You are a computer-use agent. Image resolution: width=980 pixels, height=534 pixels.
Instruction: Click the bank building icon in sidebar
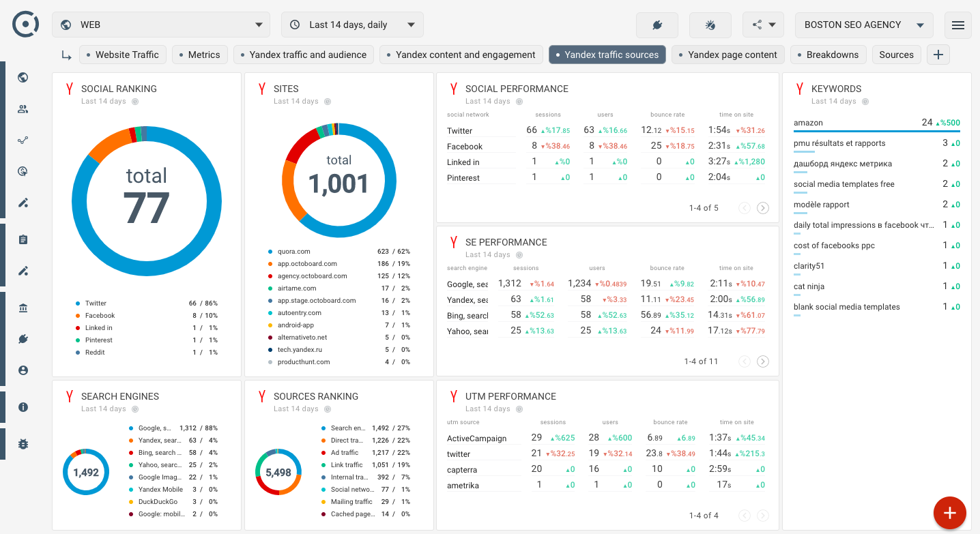(x=23, y=308)
